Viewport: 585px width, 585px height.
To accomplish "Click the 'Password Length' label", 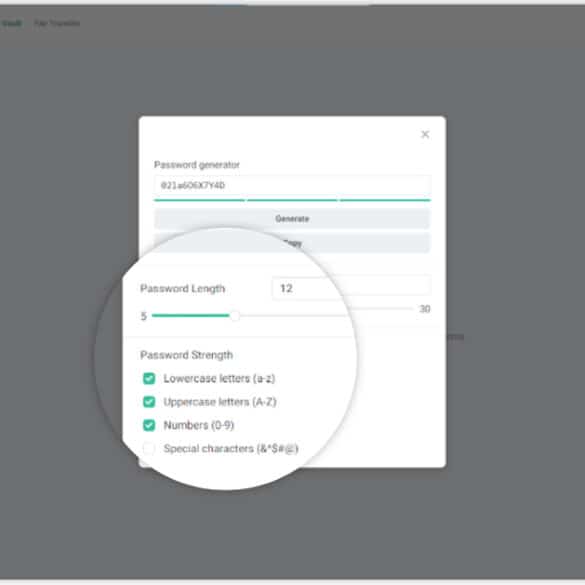I will pos(182,288).
